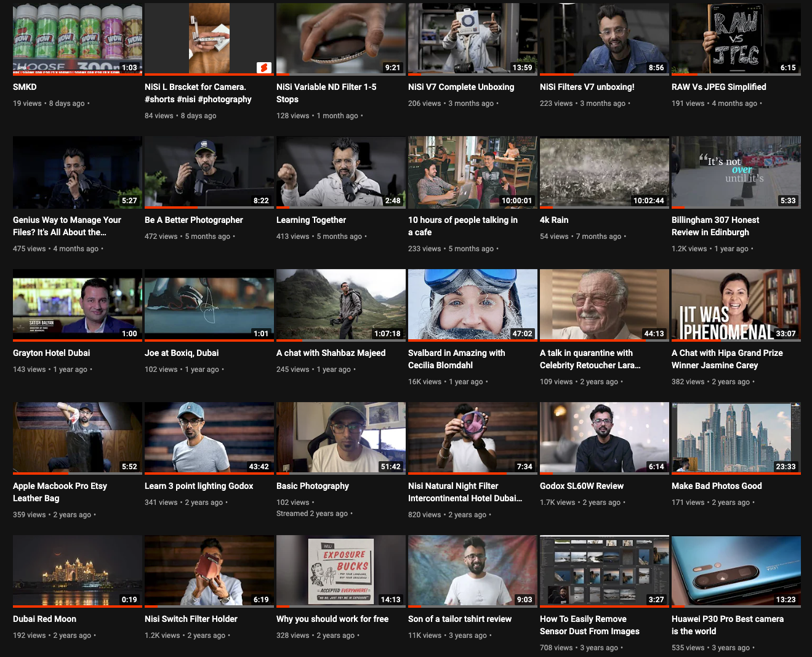The image size is (812, 657).
Task: Open Why you should work for free title
Action: [x=332, y=619]
